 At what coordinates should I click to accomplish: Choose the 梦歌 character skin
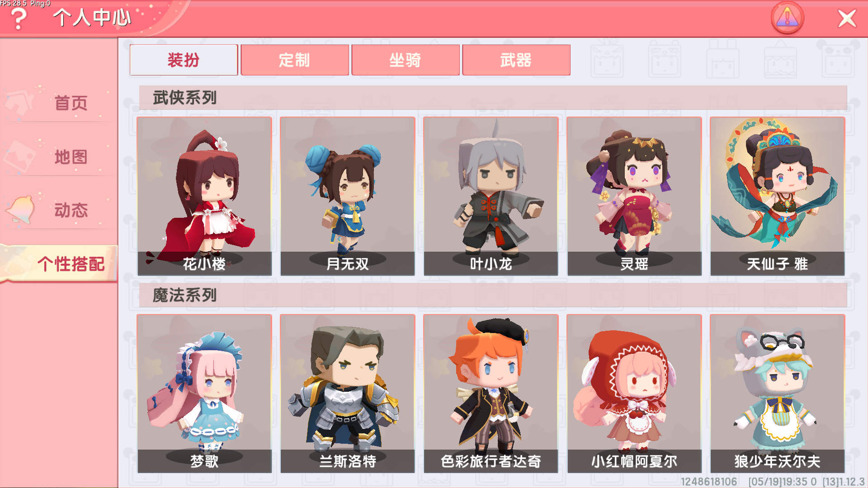pos(204,394)
